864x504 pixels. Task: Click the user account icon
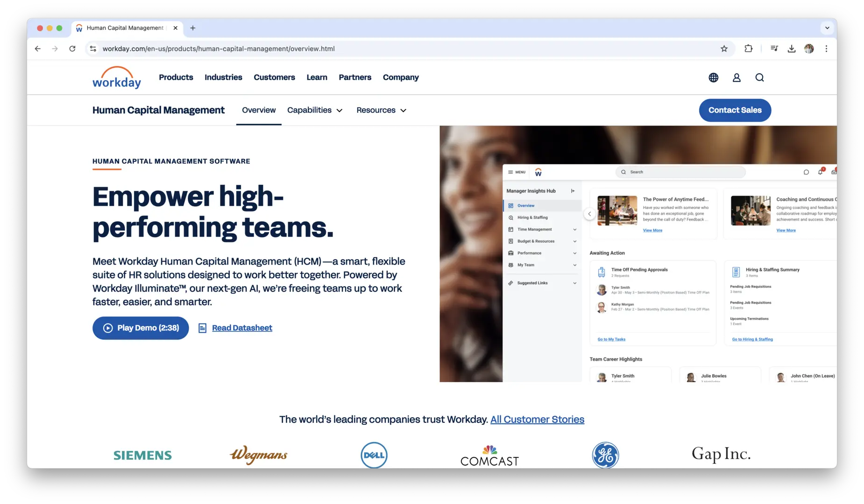click(737, 77)
